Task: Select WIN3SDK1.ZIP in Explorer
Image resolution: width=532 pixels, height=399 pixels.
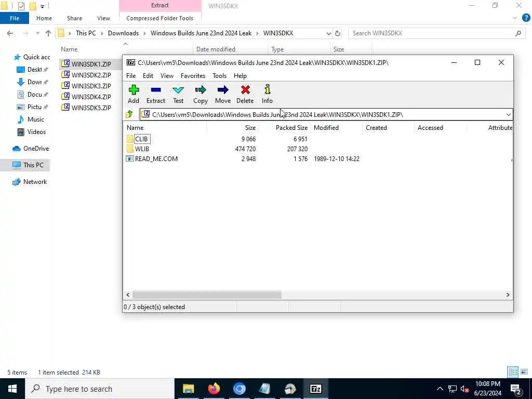Action: (91, 64)
